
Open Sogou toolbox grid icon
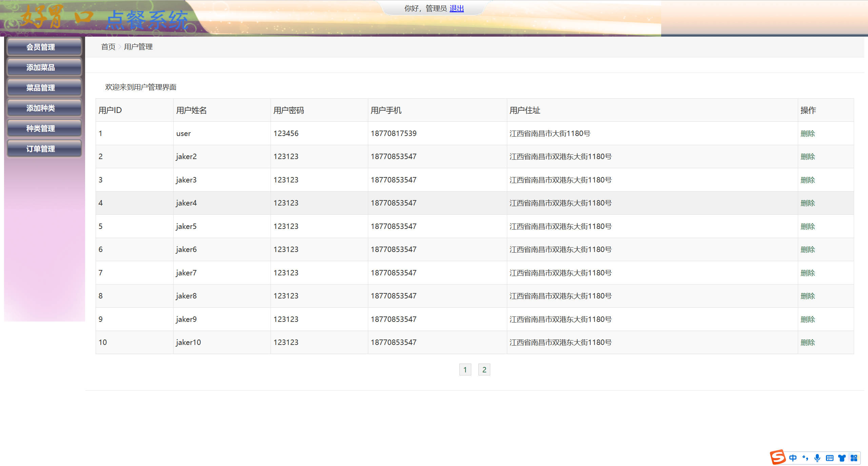coord(854,458)
